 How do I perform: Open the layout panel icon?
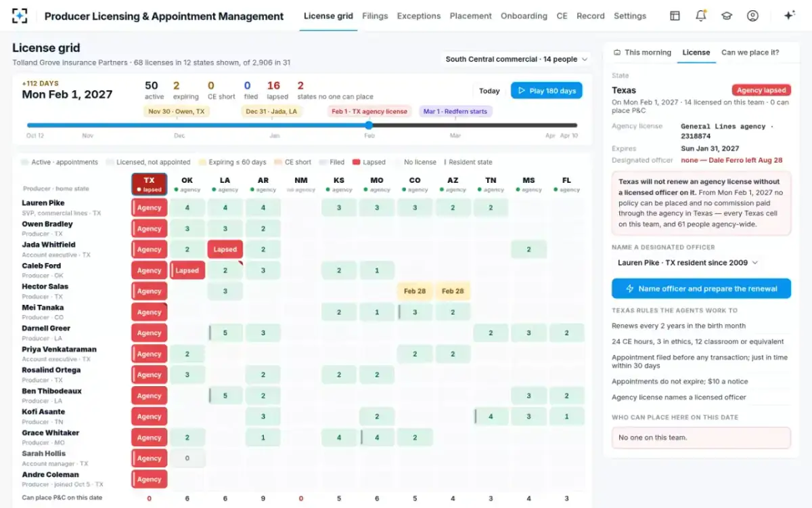[x=675, y=16]
